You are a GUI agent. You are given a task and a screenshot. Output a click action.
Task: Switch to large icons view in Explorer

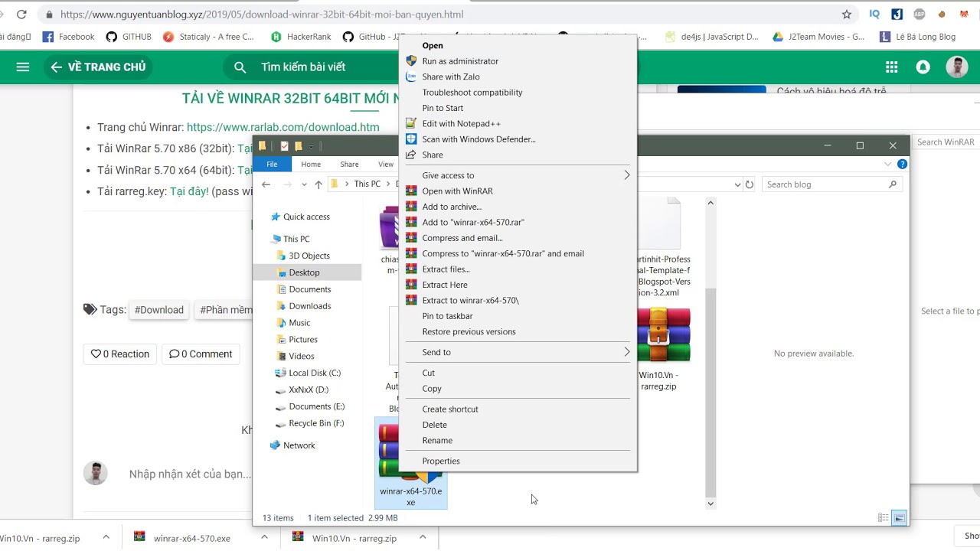(x=900, y=518)
